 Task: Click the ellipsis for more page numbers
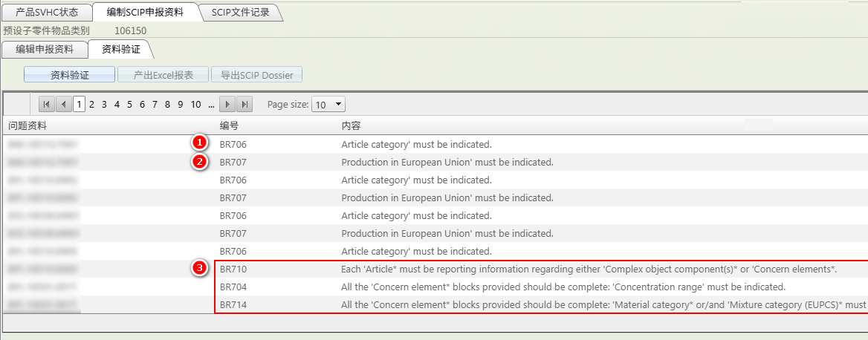coord(212,105)
